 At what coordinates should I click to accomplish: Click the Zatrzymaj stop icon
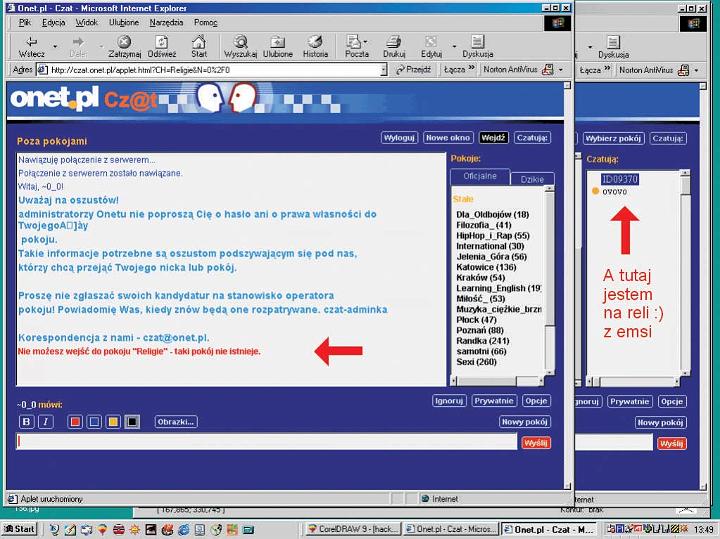point(124,42)
